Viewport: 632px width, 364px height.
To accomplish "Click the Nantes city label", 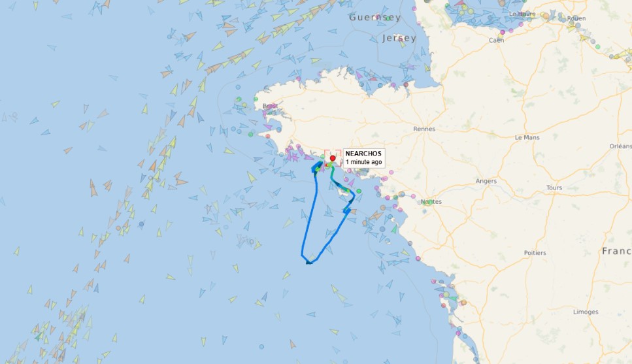I will [x=431, y=201].
